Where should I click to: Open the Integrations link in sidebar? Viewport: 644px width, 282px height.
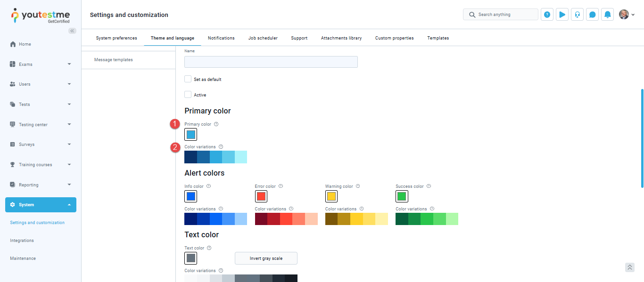(x=22, y=241)
